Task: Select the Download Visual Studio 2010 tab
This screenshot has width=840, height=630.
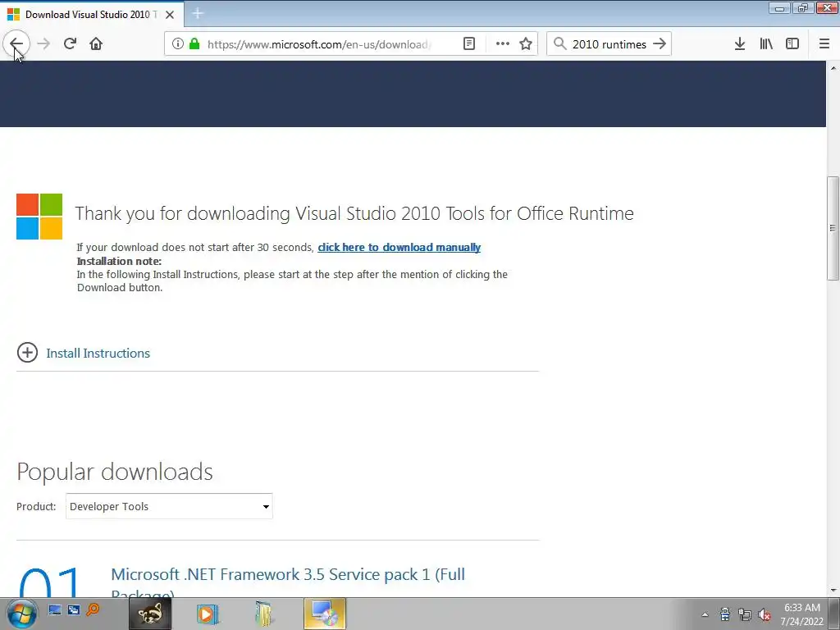Action: coord(91,15)
